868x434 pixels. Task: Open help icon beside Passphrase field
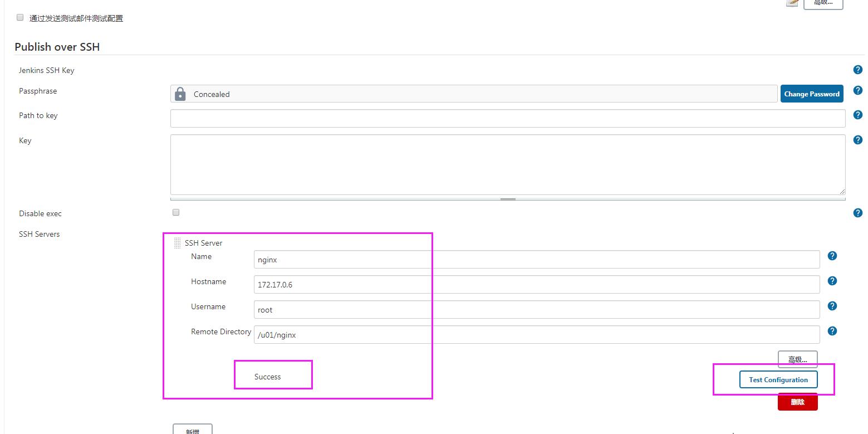tap(858, 90)
